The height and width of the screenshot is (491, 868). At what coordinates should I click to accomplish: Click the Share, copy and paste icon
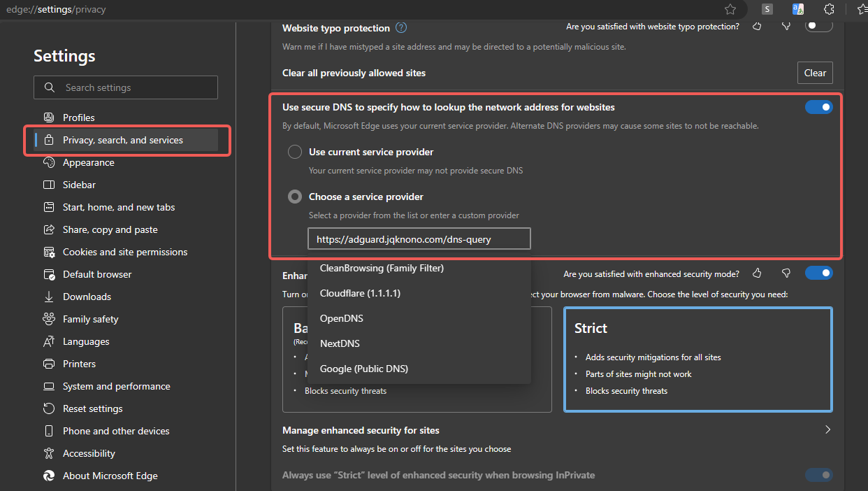pos(49,229)
